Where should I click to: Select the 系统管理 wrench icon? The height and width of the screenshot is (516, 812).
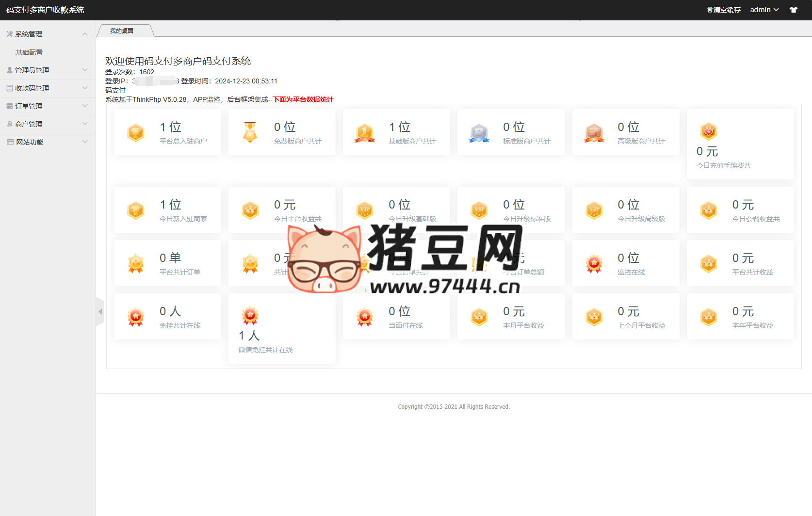(9, 33)
